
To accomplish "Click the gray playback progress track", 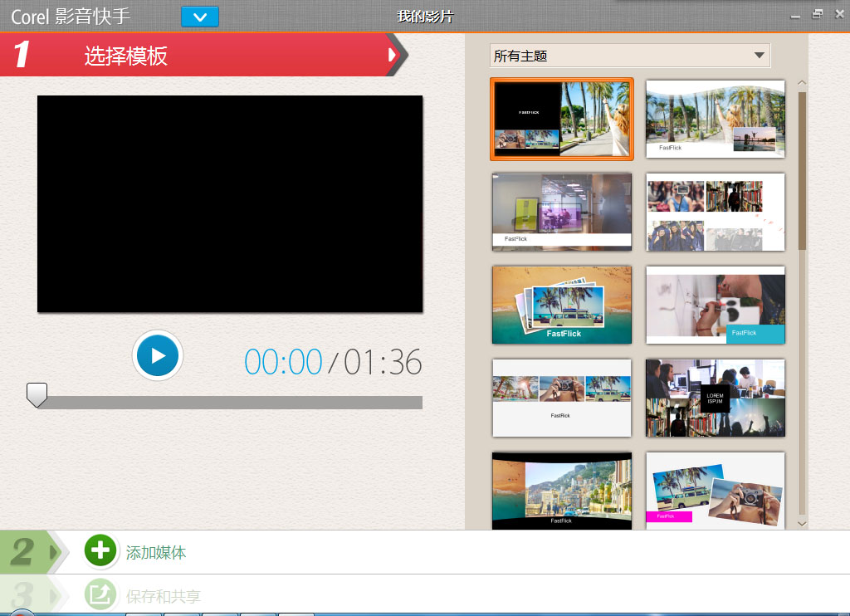I will [x=230, y=403].
